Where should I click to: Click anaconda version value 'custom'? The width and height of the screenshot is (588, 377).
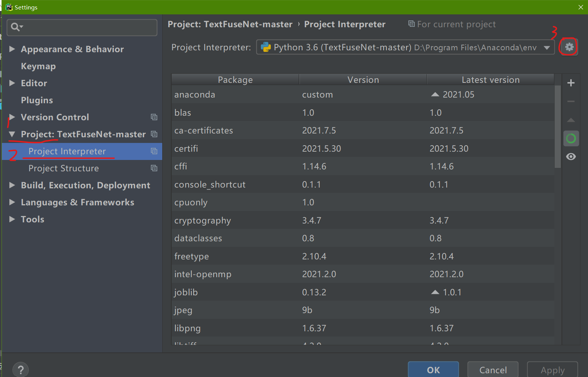click(x=317, y=95)
